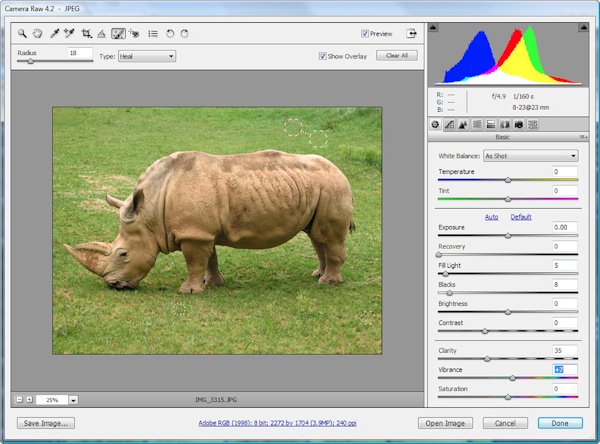This screenshot has width=600, height=444.
Task: Click the Vibrance value field
Action: (x=564, y=369)
